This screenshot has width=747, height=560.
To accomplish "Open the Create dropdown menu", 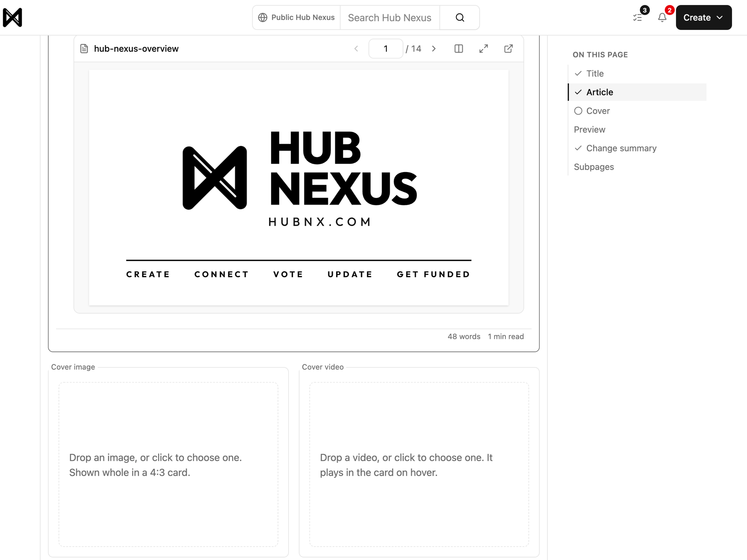I will (x=703, y=17).
